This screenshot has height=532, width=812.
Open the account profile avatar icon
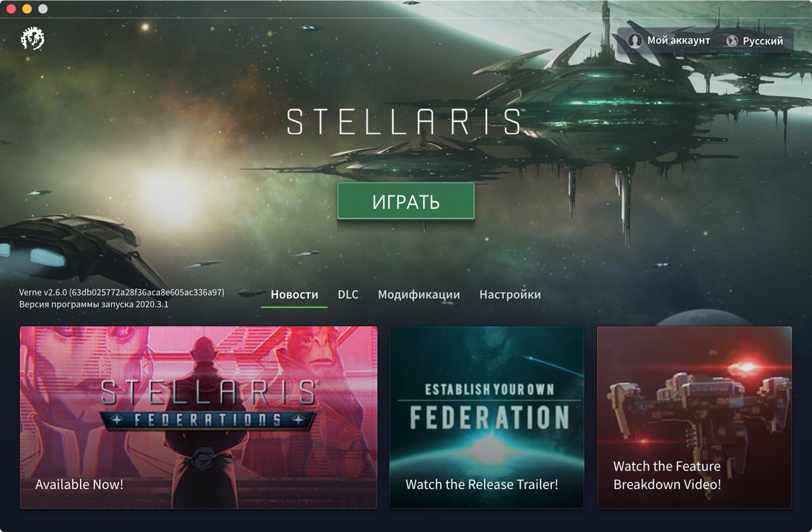coord(635,41)
